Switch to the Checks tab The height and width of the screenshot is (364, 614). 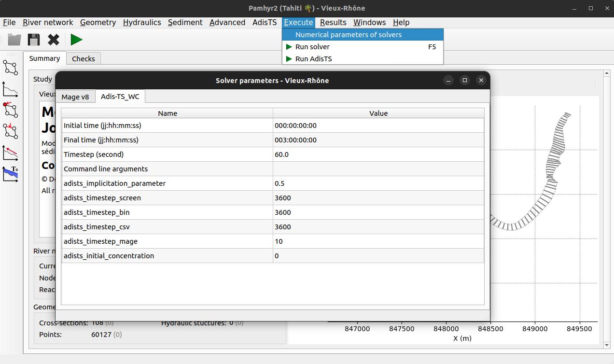pyautogui.click(x=84, y=59)
